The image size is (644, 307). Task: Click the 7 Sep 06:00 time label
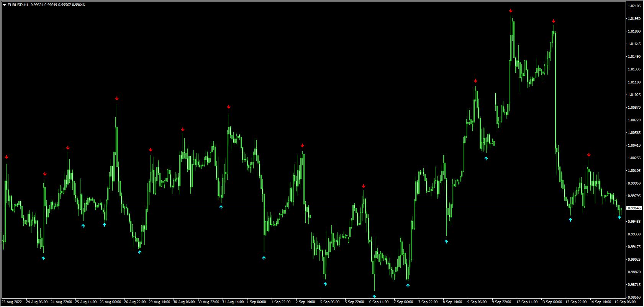(x=403, y=302)
